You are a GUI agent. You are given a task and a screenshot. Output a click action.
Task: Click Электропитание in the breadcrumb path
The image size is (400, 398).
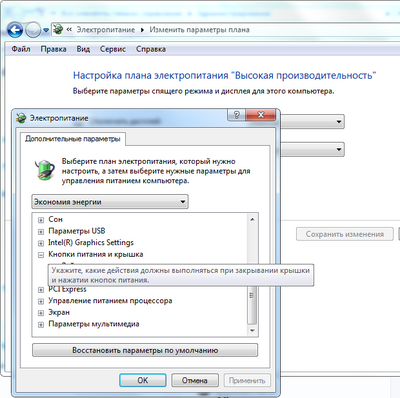click(x=106, y=30)
